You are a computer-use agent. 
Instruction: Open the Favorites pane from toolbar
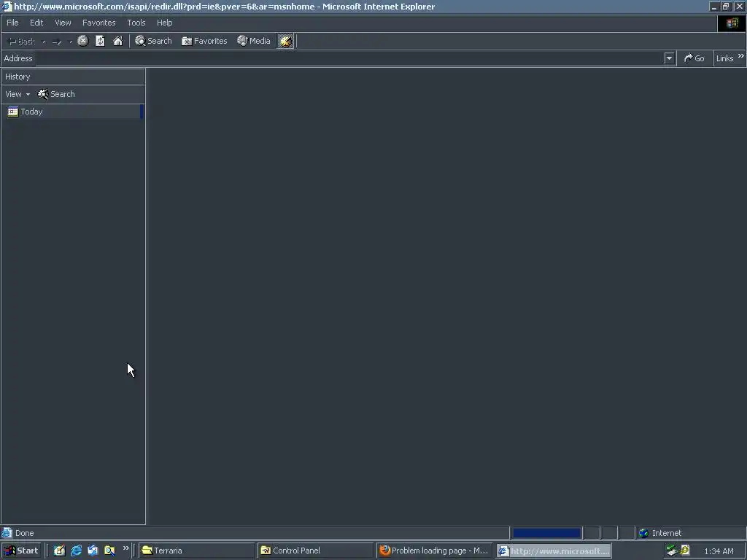[x=204, y=41]
